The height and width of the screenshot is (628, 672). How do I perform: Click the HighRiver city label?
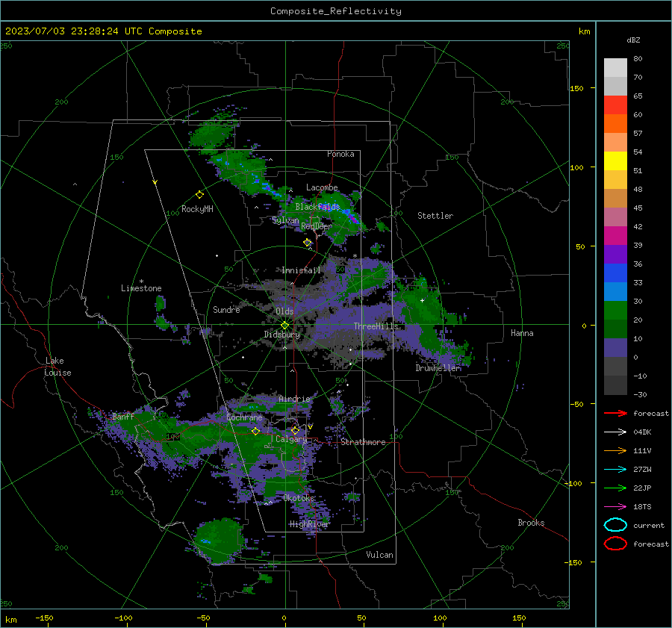[x=309, y=524]
